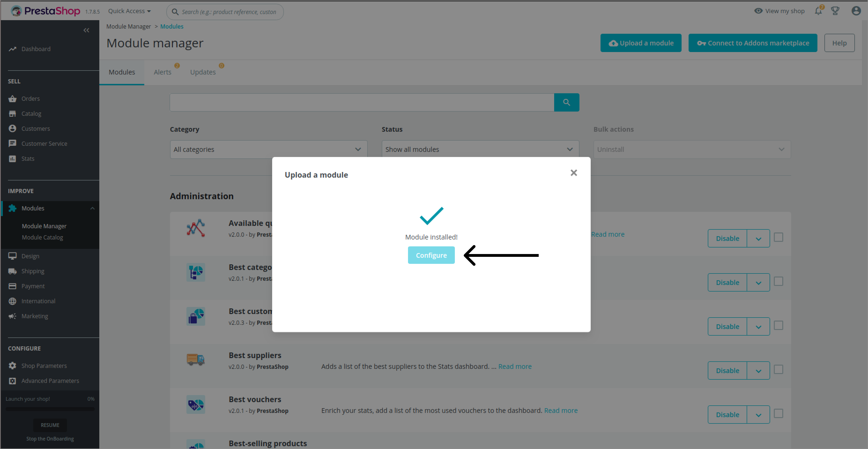Click the Best suppliers truck icon
Screen dimensions: 868x449
click(x=196, y=360)
